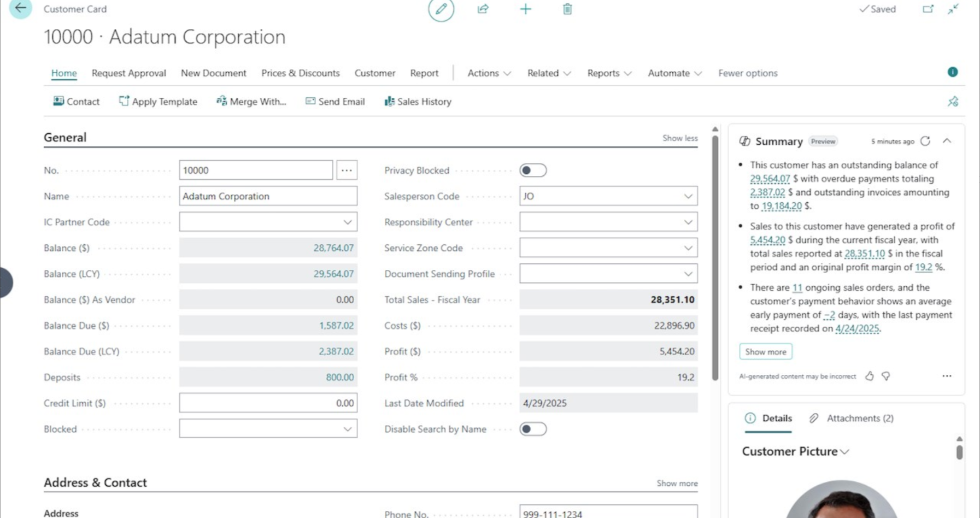
Task: Open the Salesperson Code dropdown
Action: (x=688, y=196)
